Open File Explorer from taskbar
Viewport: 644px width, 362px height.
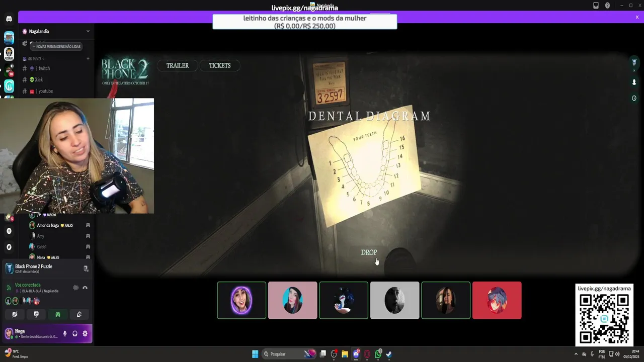tap(345, 354)
